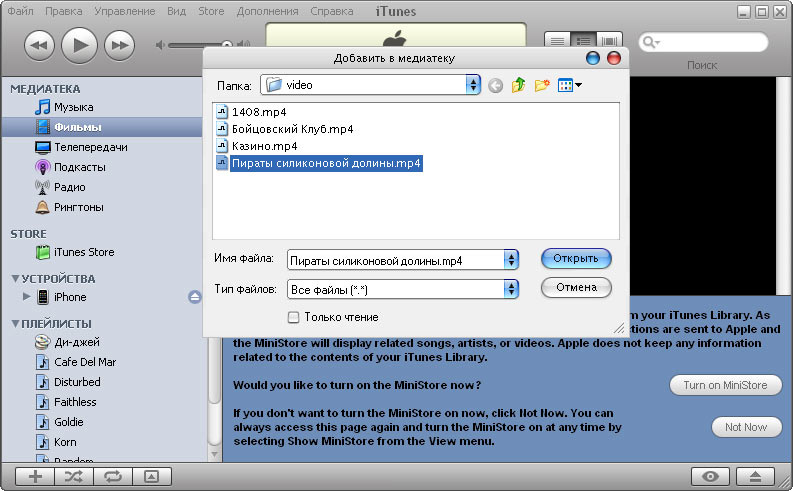Go up one folder level icon

(x=519, y=85)
